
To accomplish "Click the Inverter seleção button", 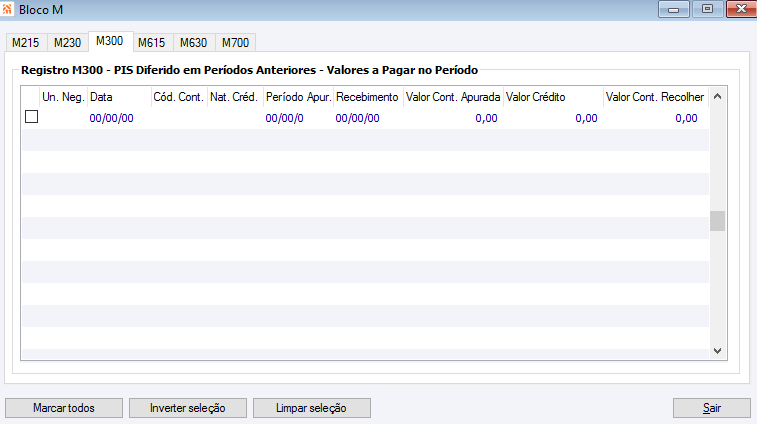I will (x=188, y=408).
